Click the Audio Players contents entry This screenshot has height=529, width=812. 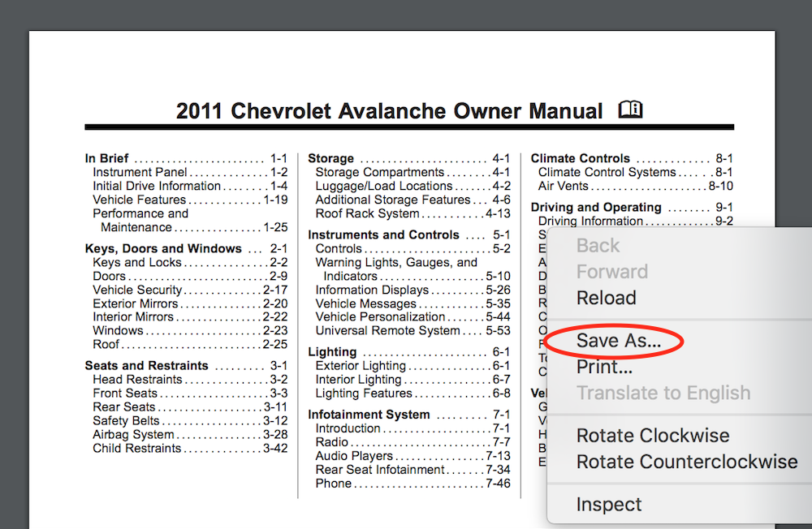(x=354, y=456)
